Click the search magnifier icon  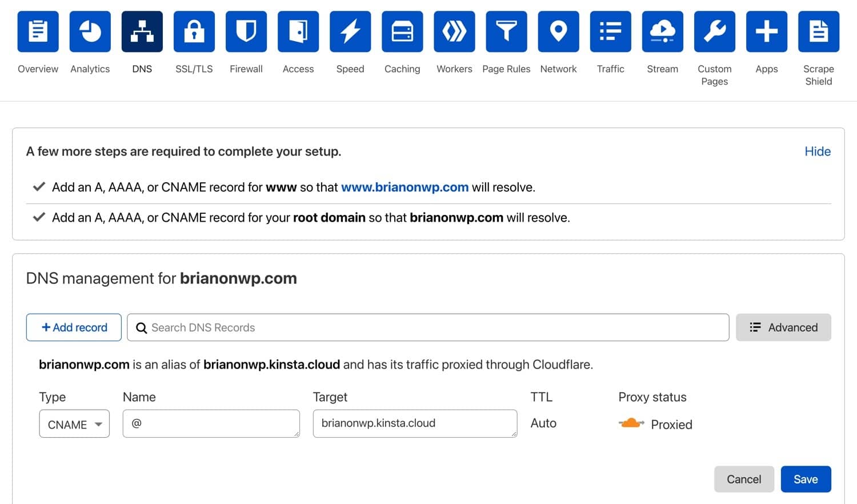[141, 328]
